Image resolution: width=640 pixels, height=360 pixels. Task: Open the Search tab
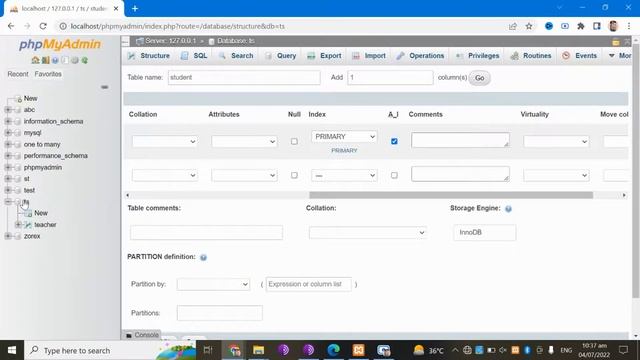(236, 56)
